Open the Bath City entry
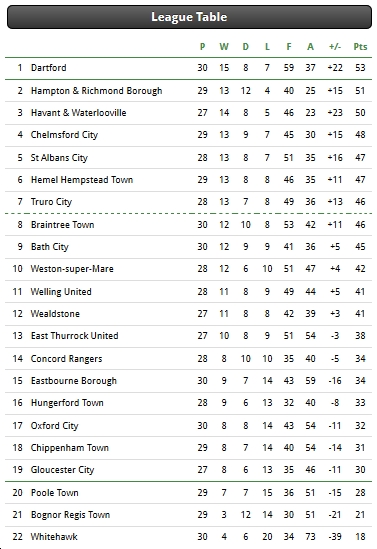Viewport: 377px width, 549px height. [50, 247]
